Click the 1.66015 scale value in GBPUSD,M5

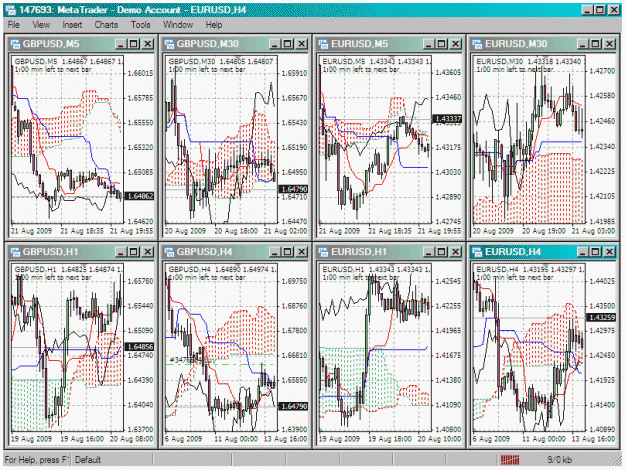(140, 73)
